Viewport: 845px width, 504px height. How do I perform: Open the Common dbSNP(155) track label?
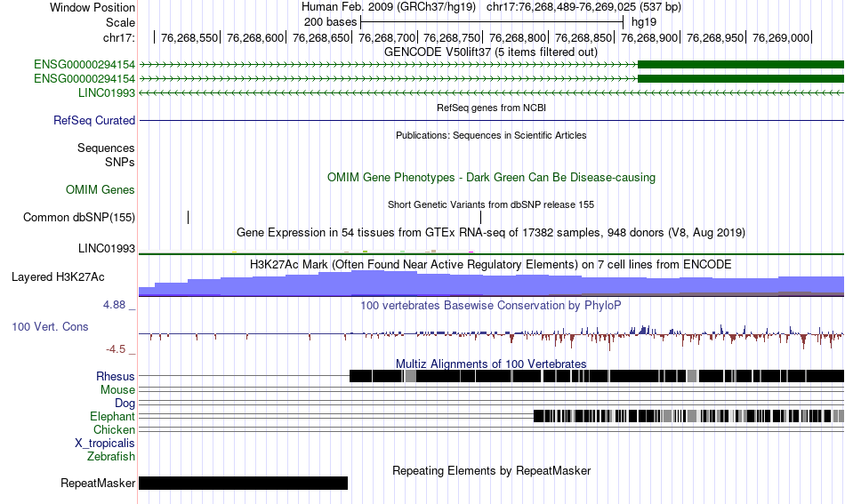point(79,217)
